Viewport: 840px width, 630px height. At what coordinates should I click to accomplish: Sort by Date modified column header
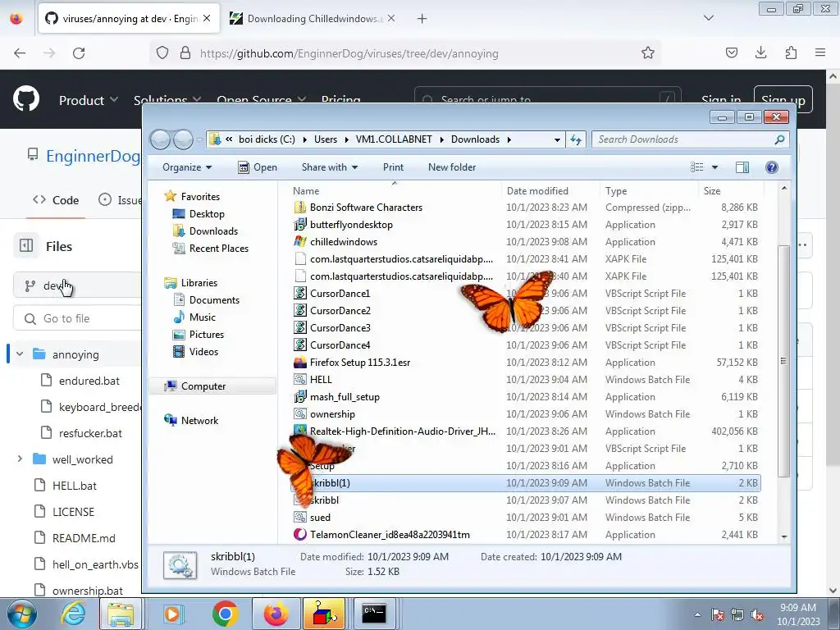pos(537,190)
